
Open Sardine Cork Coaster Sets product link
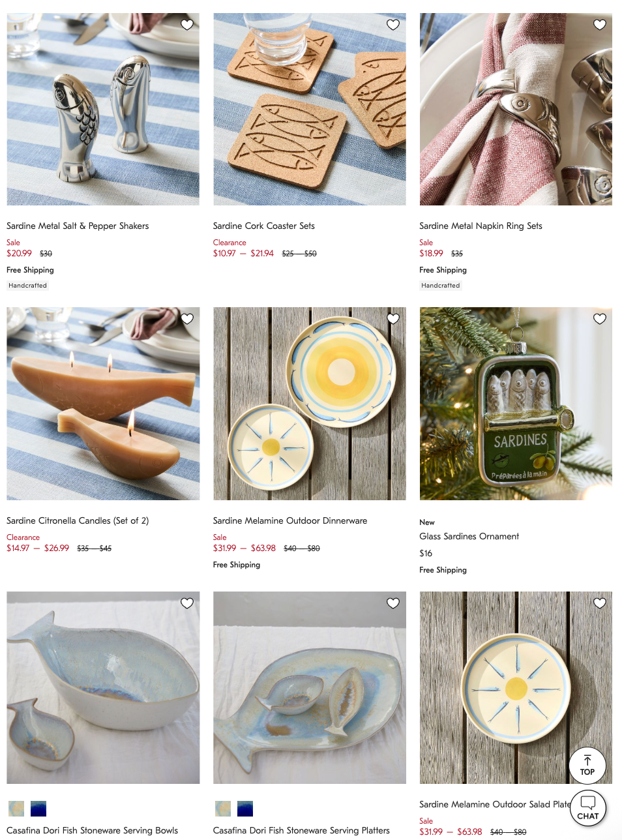tap(264, 226)
